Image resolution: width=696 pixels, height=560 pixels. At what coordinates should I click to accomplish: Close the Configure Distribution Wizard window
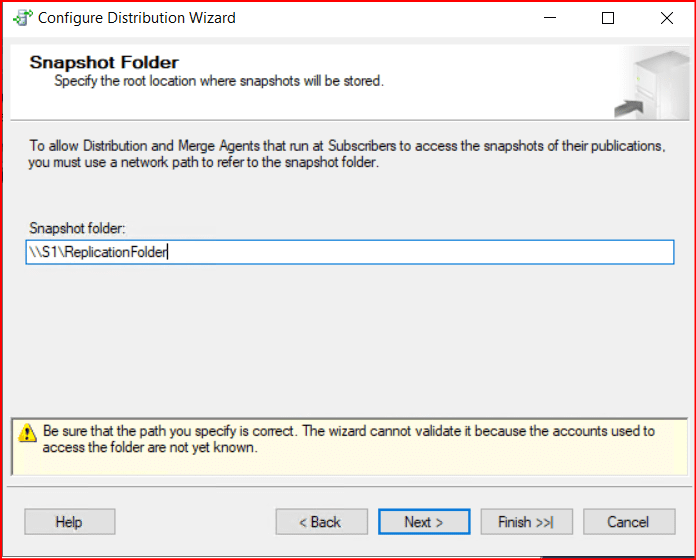pos(665,18)
